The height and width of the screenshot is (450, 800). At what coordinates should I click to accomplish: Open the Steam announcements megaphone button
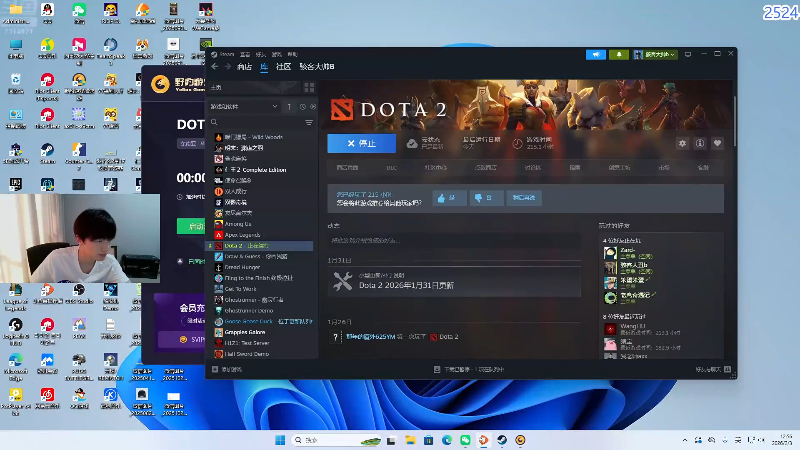(595, 54)
